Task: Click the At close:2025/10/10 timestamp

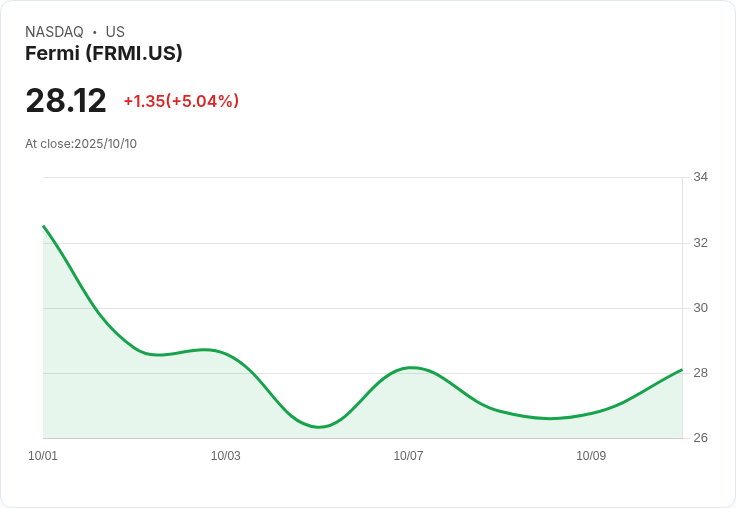Action: click(81, 144)
